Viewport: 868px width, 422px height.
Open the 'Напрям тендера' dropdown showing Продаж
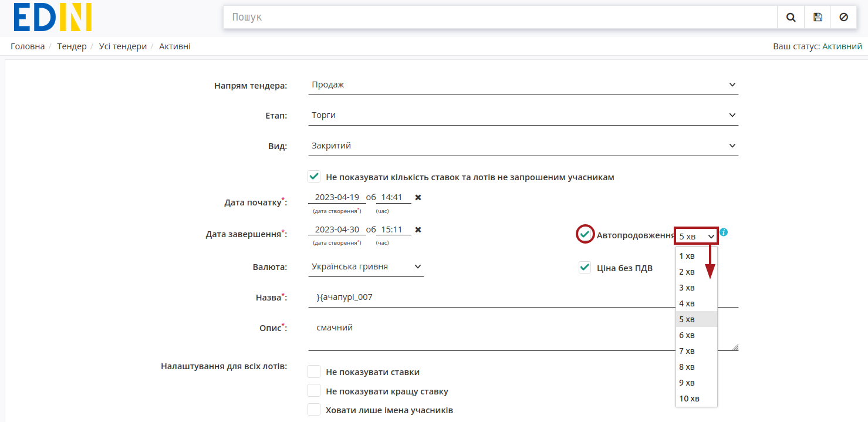pyautogui.click(x=523, y=85)
